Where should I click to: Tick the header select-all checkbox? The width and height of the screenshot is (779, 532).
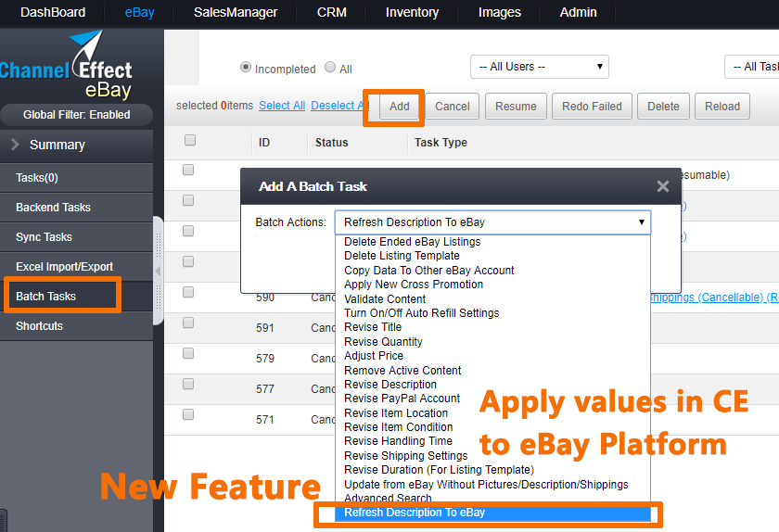click(190, 140)
